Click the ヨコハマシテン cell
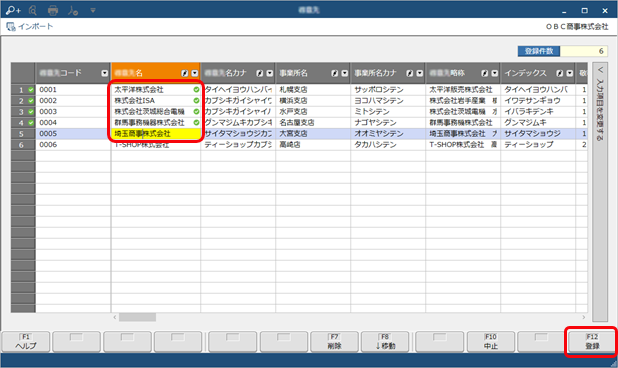 click(388, 101)
